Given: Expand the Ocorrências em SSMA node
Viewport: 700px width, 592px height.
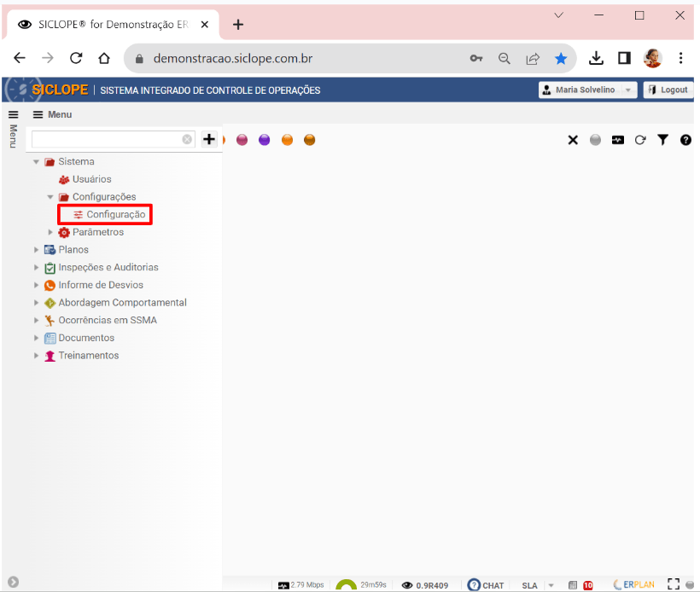Looking at the screenshot, I should pos(36,321).
